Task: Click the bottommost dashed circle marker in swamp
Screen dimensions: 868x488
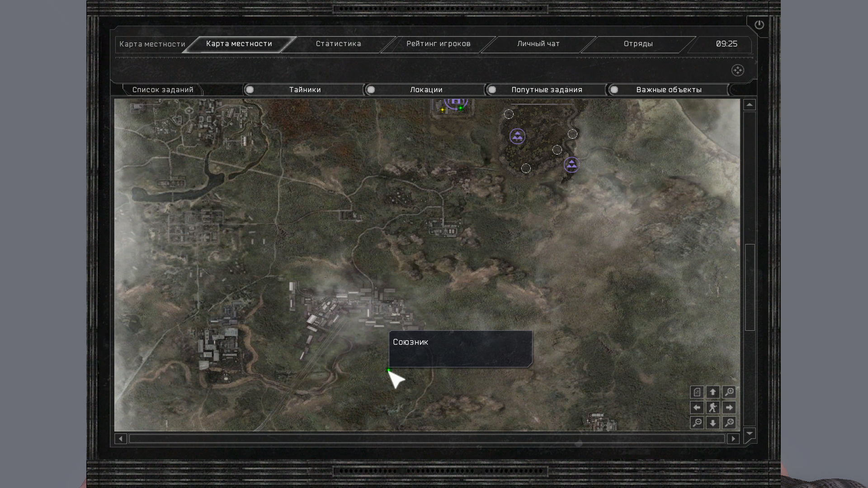Action: pyautogui.click(x=526, y=169)
